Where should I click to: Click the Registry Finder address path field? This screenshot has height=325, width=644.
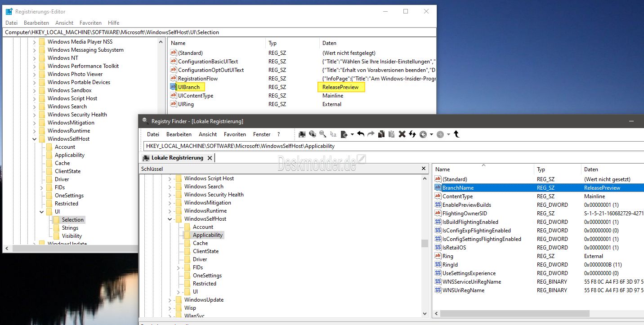[x=394, y=146]
